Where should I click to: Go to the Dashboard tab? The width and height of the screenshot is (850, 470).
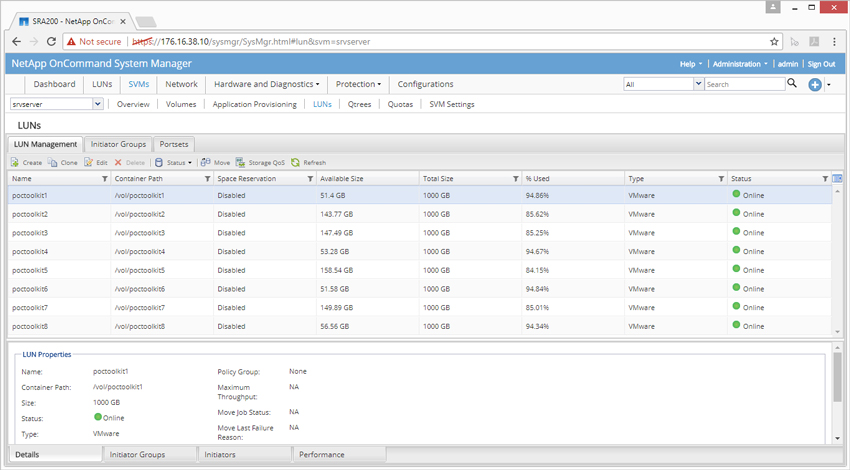click(x=54, y=84)
